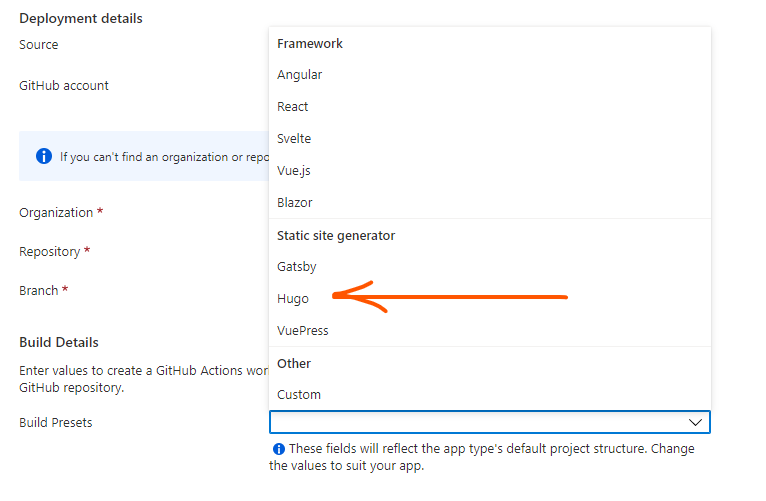This screenshot has height=501, width=766.
Task: Click the blue info icon in the organization notice
Action: click(44, 156)
